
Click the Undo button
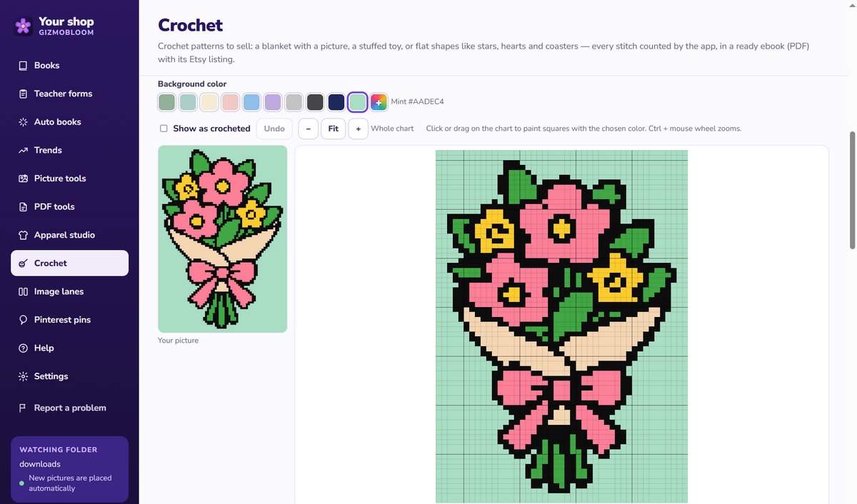tap(274, 128)
